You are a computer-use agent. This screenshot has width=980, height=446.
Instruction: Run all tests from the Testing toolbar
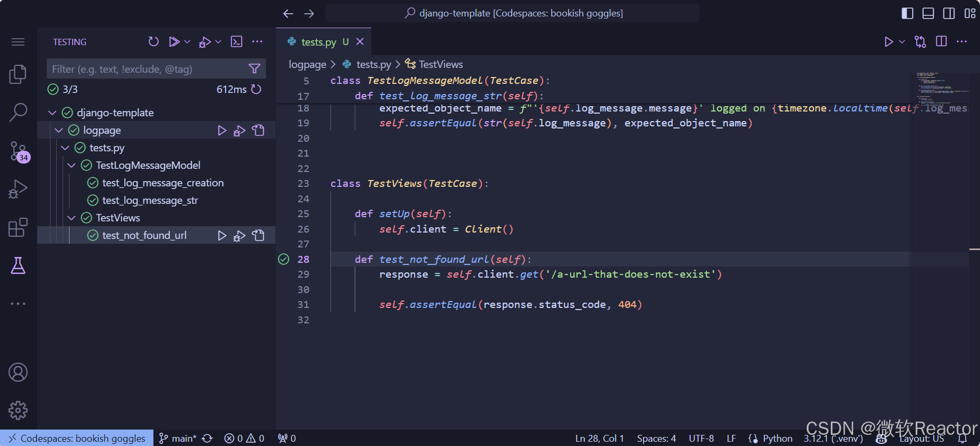174,41
